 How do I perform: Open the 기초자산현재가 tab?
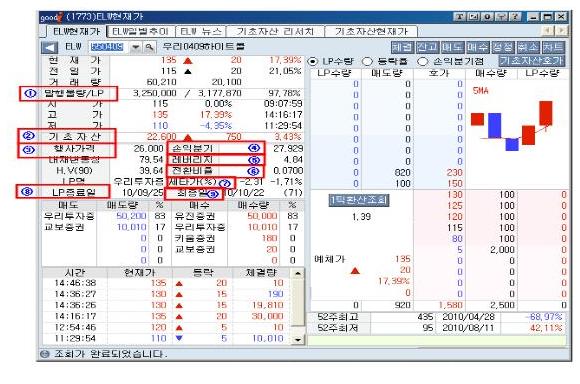[371, 31]
